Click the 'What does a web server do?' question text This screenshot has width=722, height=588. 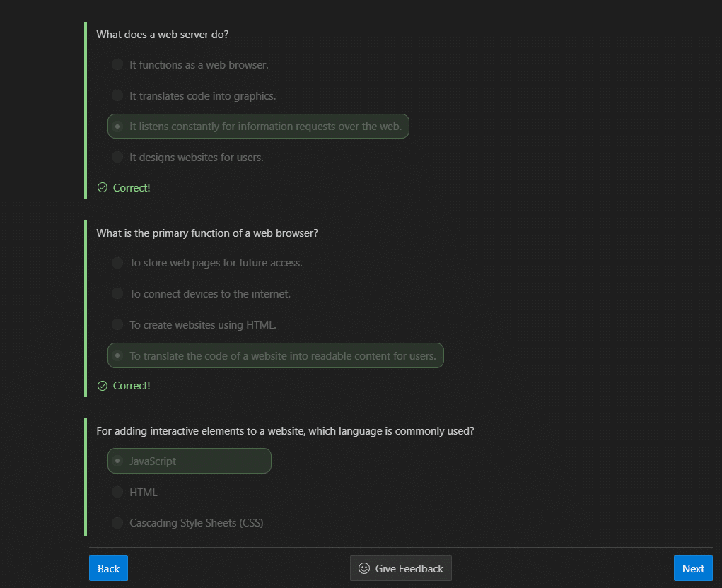(162, 35)
